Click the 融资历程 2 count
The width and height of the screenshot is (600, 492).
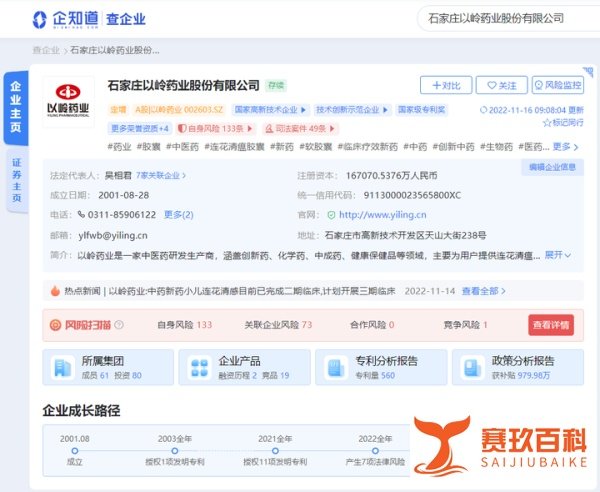click(238, 375)
